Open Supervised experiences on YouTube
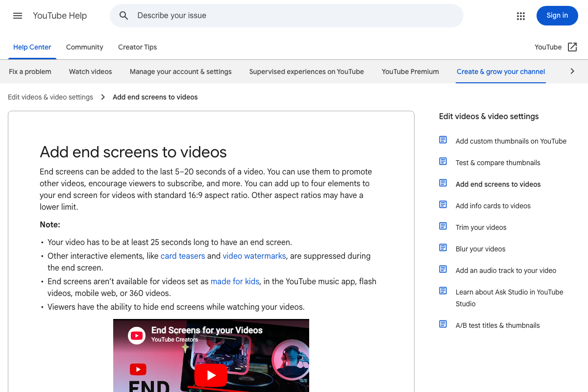 pos(307,72)
